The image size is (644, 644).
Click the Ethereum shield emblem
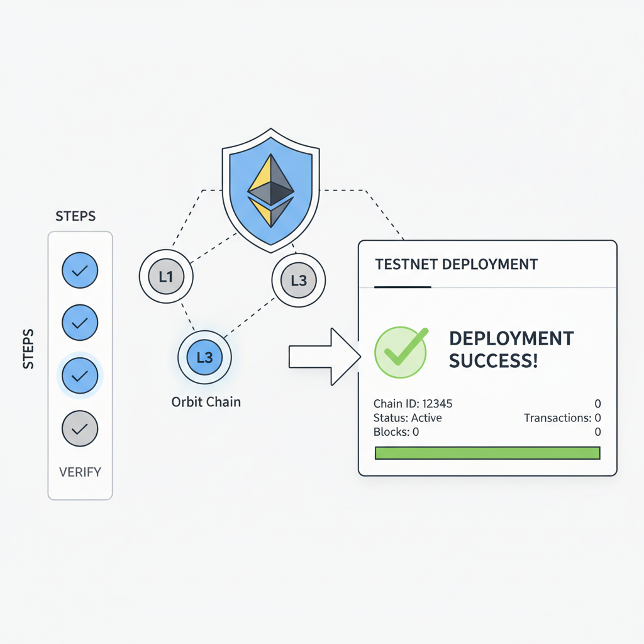(270, 189)
